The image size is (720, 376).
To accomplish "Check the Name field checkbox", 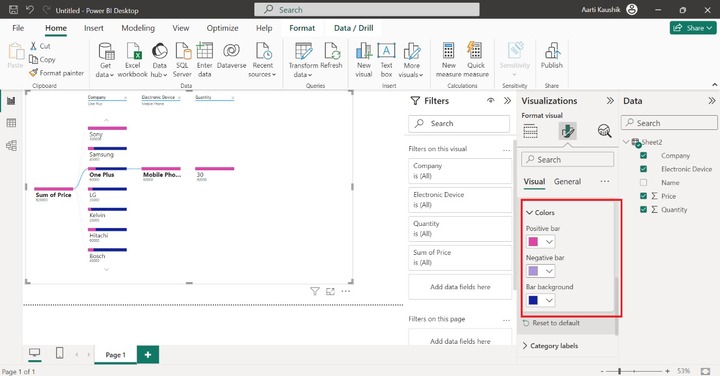I will click(643, 182).
